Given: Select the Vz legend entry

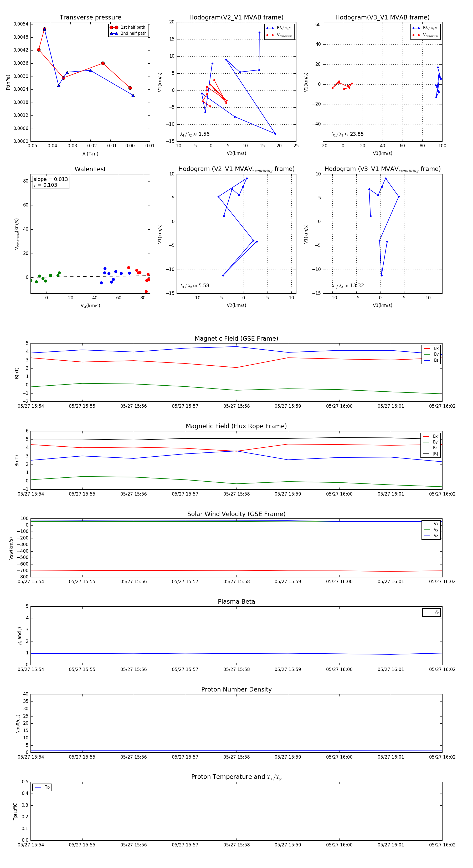Looking at the screenshot, I should [x=431, y=536].
